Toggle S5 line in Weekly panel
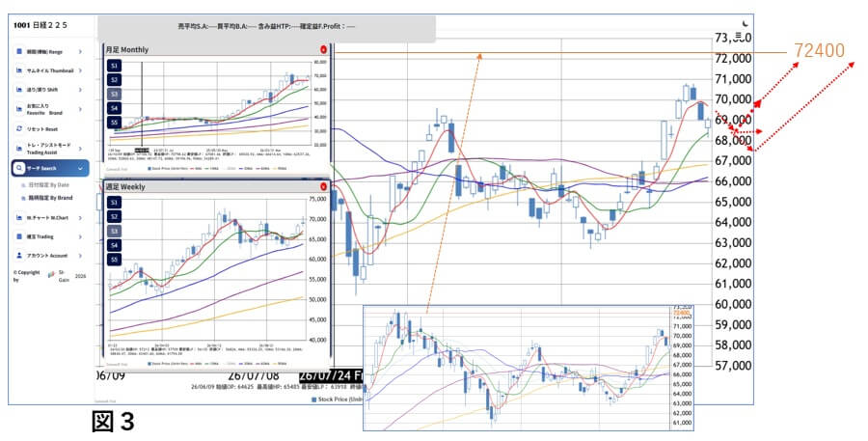 (x=114, y=260)
